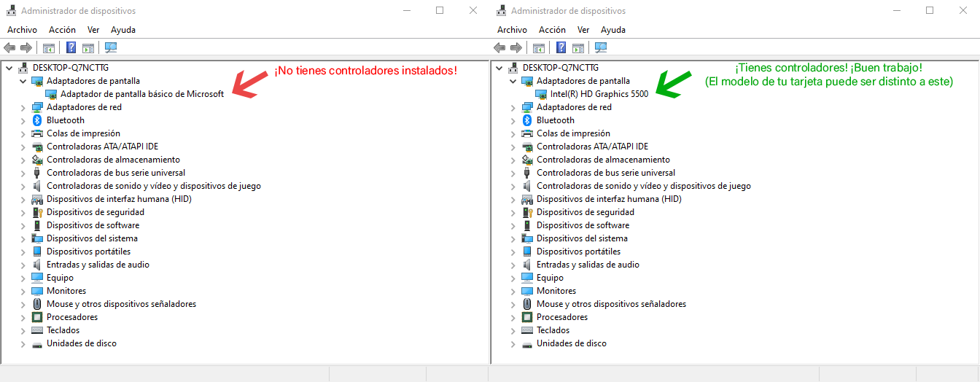Click the Monitores icon in the right window
Screen dimensions: 980x382
click(528, 291)
